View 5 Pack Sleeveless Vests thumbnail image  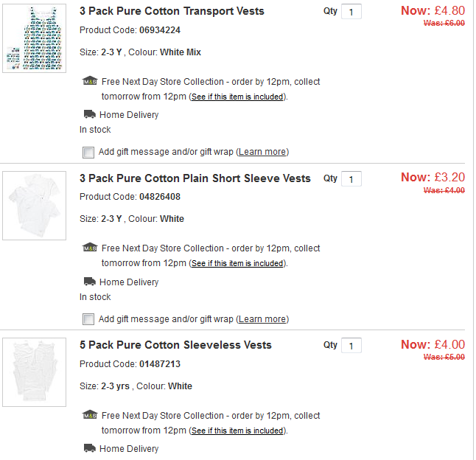34,372
